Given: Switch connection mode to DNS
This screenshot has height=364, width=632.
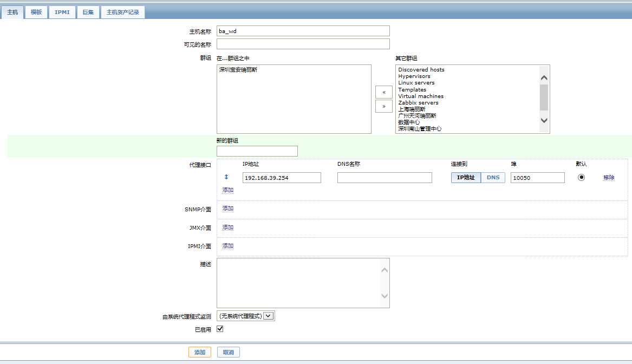Looking at the screenshot, I should 493,177.
